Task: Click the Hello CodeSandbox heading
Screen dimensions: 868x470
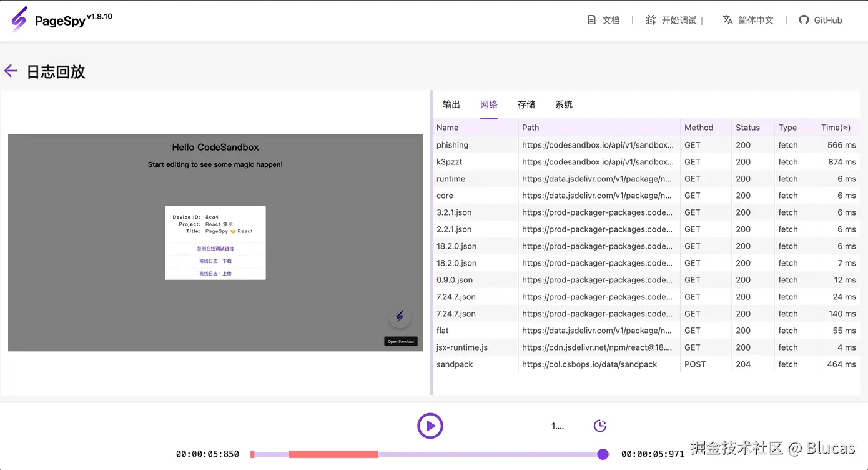Action: click(x=215, y=147)
